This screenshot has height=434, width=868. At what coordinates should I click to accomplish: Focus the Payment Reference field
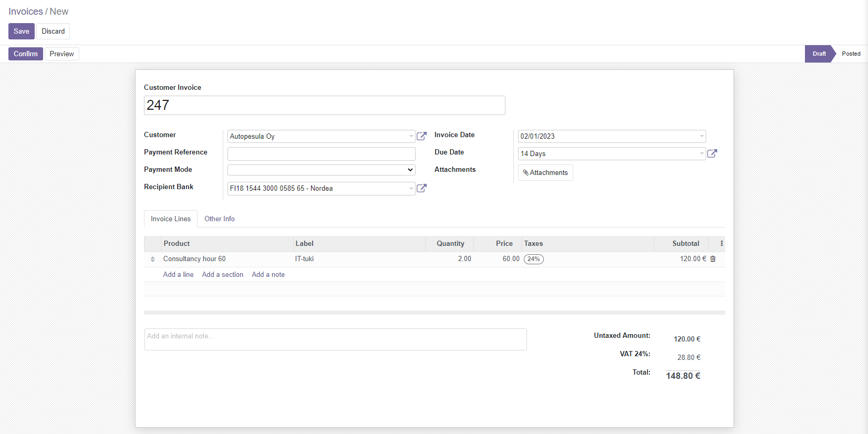[x=322, y=153]
